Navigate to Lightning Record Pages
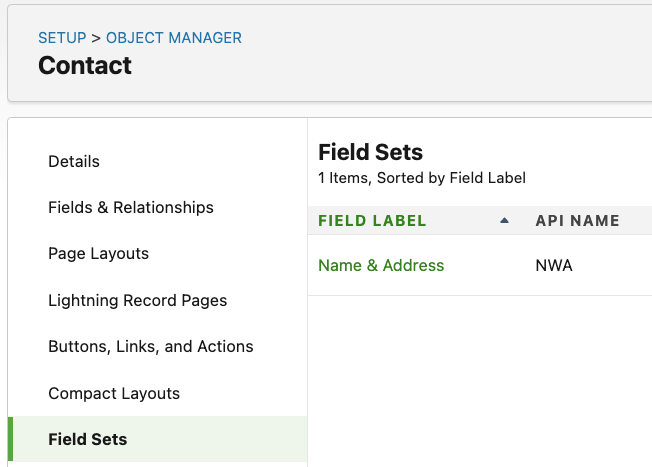Image resolution: width=652 pixels, height=467 pixels. [x=137, y=300]
